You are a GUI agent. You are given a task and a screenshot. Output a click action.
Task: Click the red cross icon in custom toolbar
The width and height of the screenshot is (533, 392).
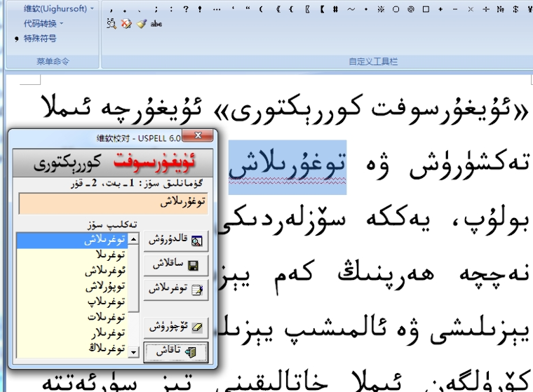pyautogui.click(x=126, y=24)
